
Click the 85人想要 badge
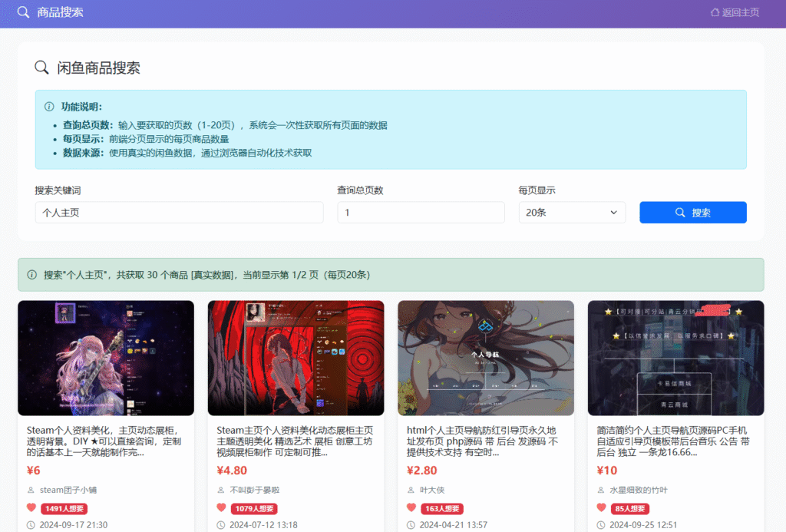click(630, 508)
